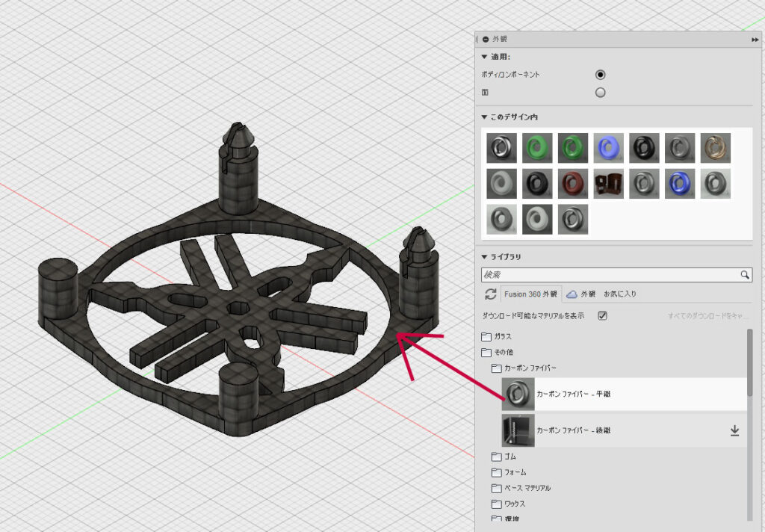This screenshot has height=532, width=765.
Task: Select the ボディ/コンポーネント radio button
Action: pos(600,75)
